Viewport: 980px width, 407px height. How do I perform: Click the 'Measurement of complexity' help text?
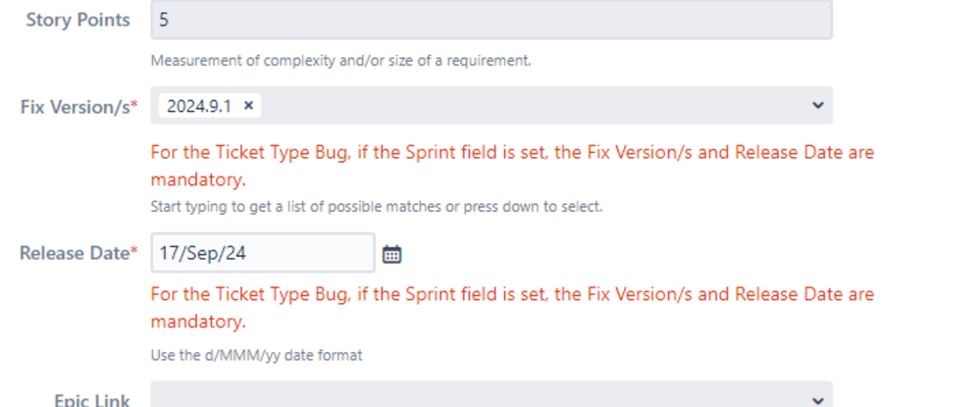(x=340, y=61)
